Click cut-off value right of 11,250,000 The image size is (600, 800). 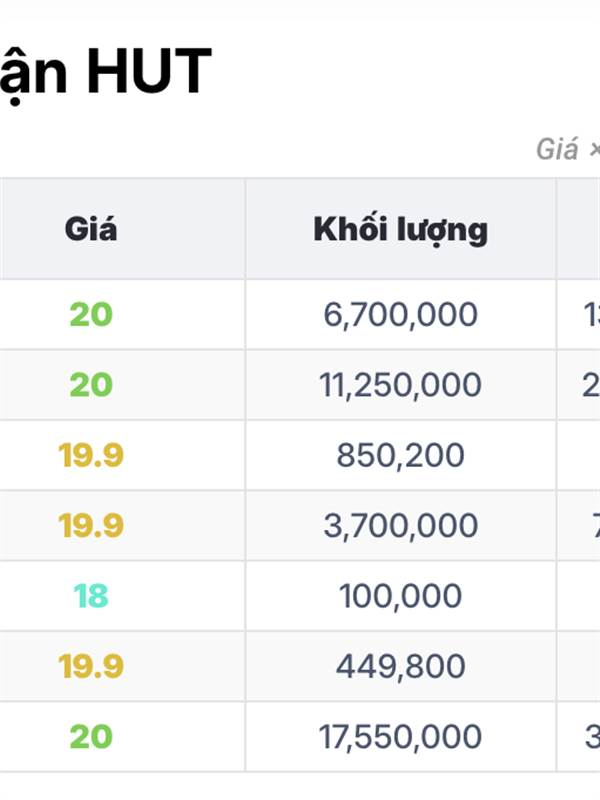point(591,385)
